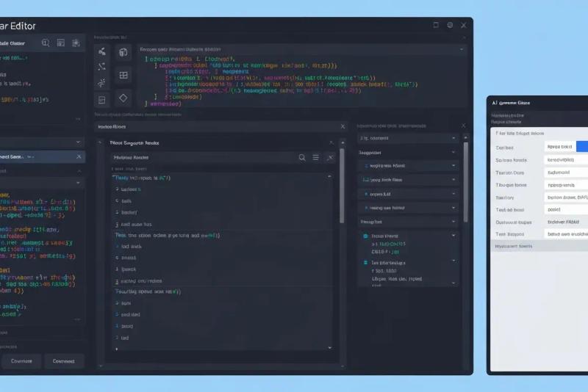Viewport: 588px width, 392px height.
Task: Click the blue button in the AI window
Action: [582, 146]
